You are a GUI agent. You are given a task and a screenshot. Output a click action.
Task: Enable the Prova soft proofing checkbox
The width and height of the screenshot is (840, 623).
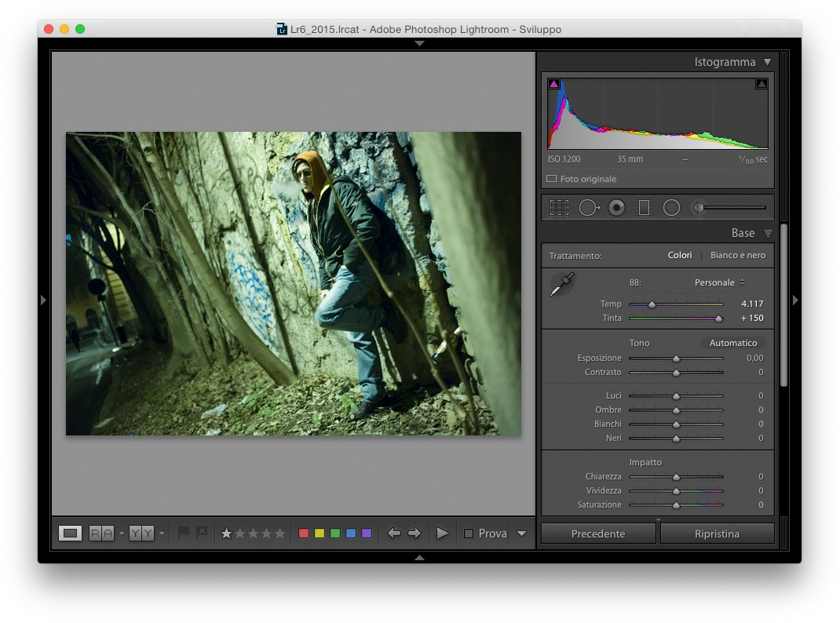click(469, 534)
